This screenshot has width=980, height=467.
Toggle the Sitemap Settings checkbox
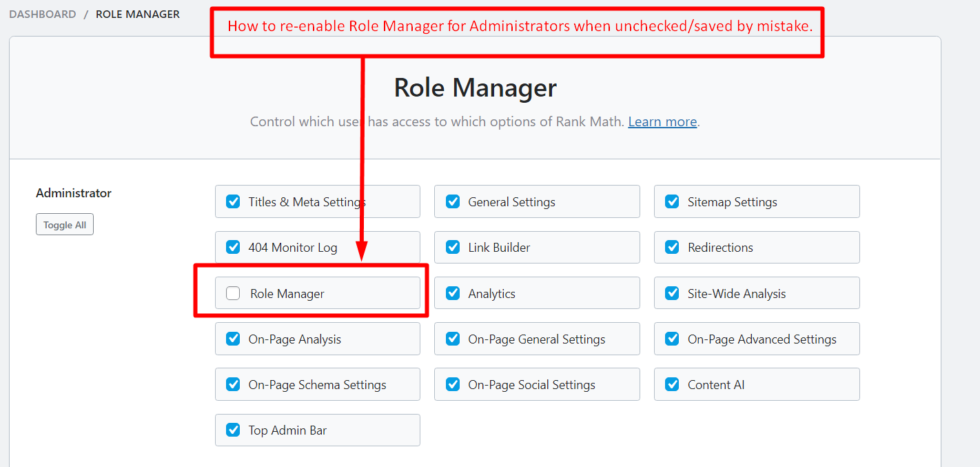672,202
